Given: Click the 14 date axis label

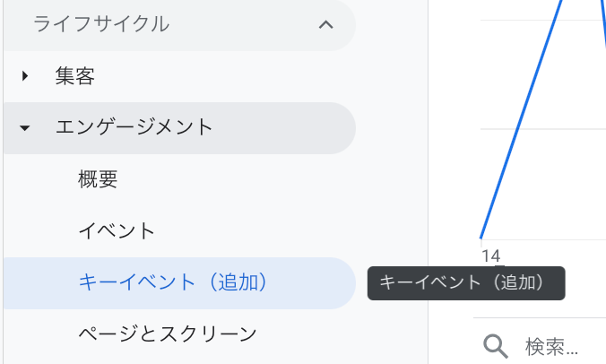Looking at the screenshot, I should click(491, 256).
